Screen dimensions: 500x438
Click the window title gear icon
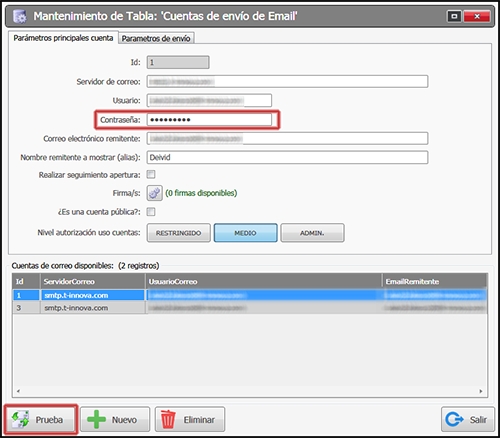[19, 16]
